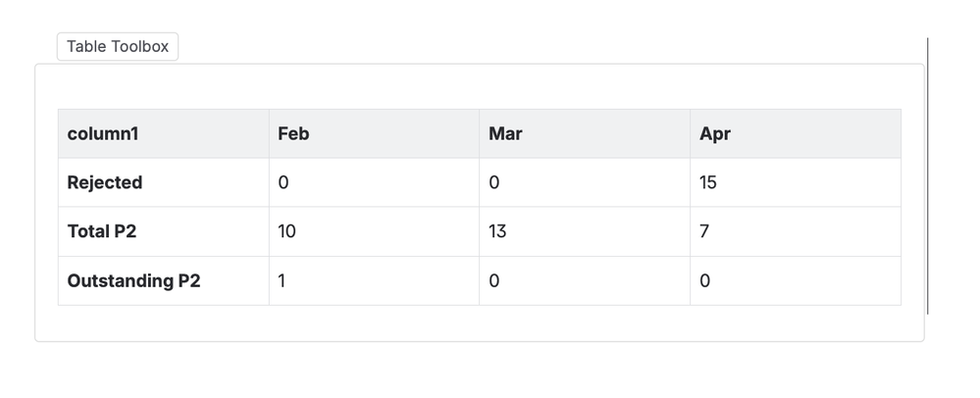The height and width of the screenshot is (398, 980).
Task: Select the Outstanding P2 row label
Action: (164, 281)
